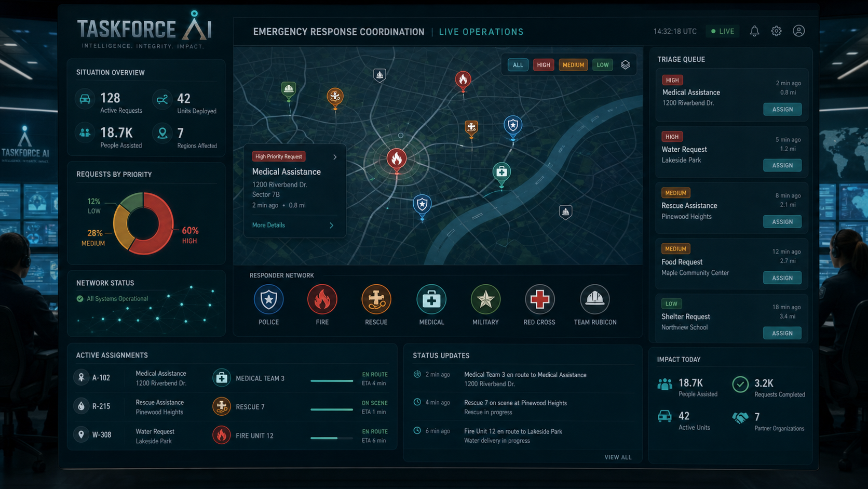
Task: Select the Medical responder icon
Action: tap(431, 299)
